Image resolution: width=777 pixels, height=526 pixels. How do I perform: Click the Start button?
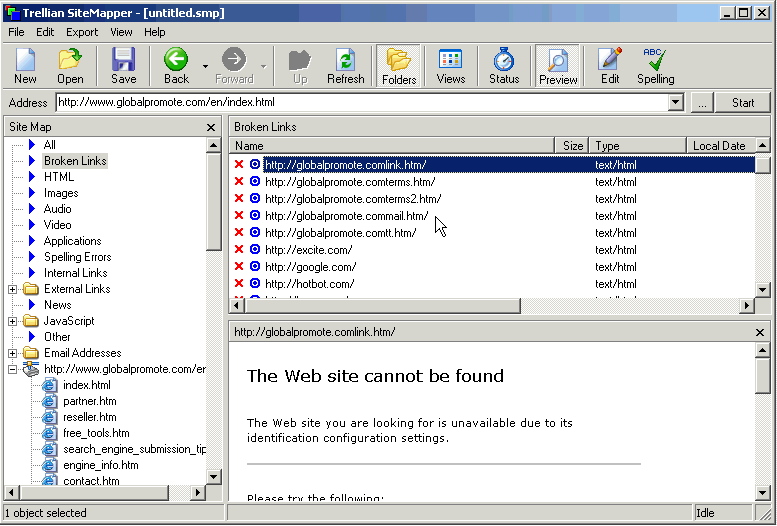coord(743,103)
